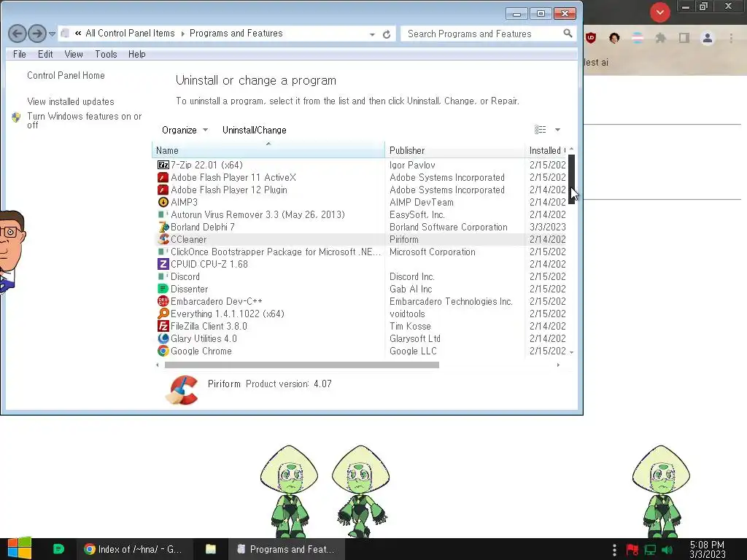Expand the address bar history dropdown
The image size is (747, 560).
tap(372, 34)
